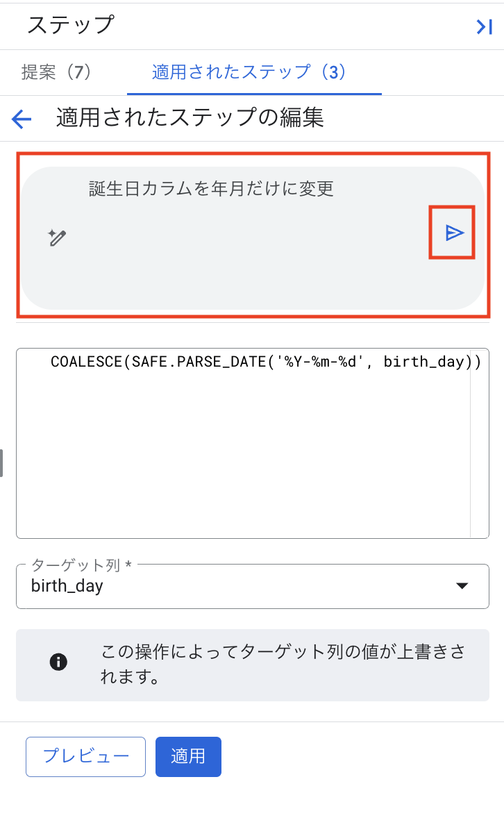The image size is (504, 818).
Task: Click the ステップ panel title
Action: point(70,26)
